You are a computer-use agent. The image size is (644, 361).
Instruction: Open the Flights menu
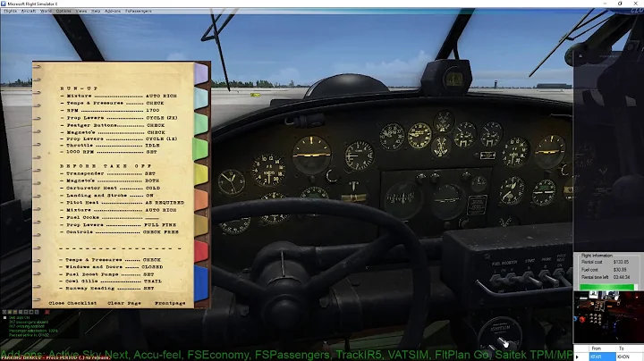tap(10, 11)
